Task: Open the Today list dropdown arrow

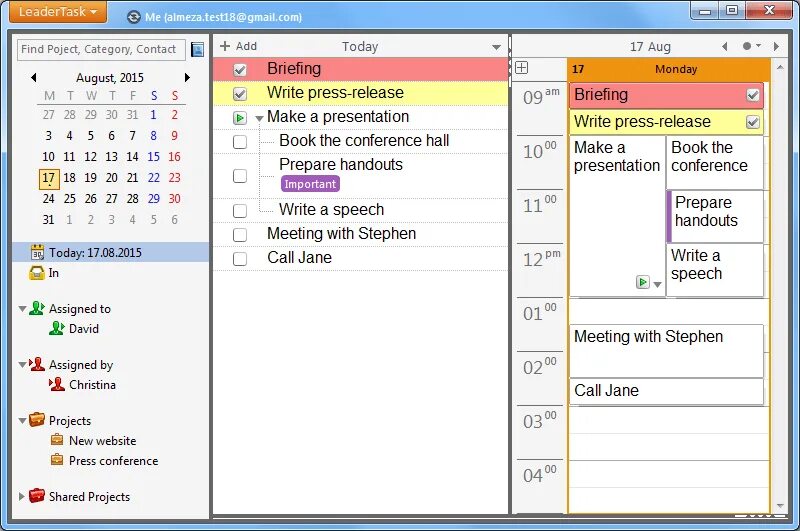Action: pyautogui.click(x=496, y=47)
